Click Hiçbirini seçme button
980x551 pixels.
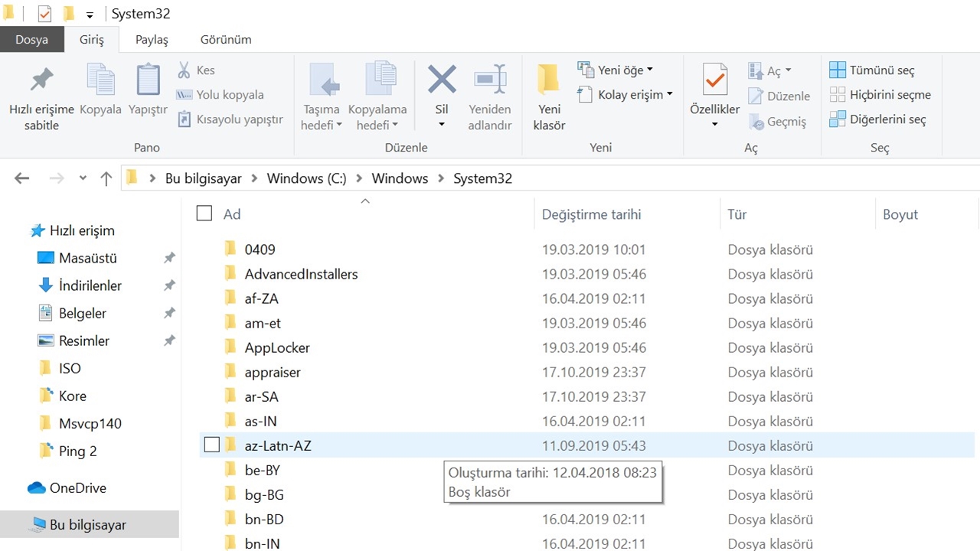(x=880, y=95)
